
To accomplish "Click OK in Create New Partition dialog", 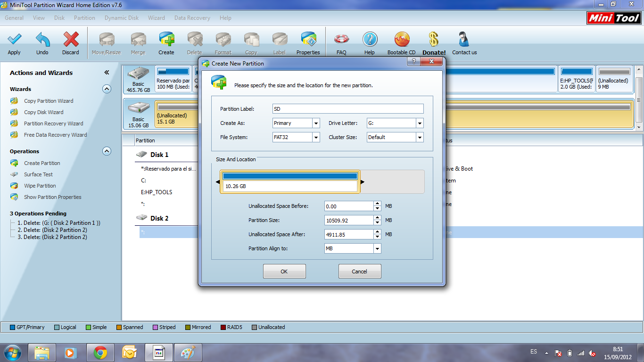I will (x=284, y=271).
